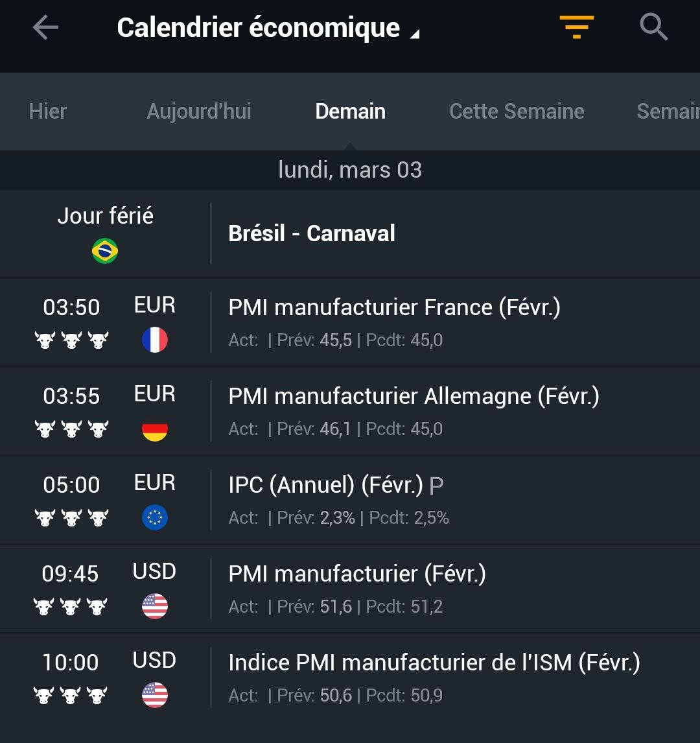The width and height of the screenshot is (700, 743).
Task: Tap the Brazil flag icon
Action: click(x=105, y=251)
